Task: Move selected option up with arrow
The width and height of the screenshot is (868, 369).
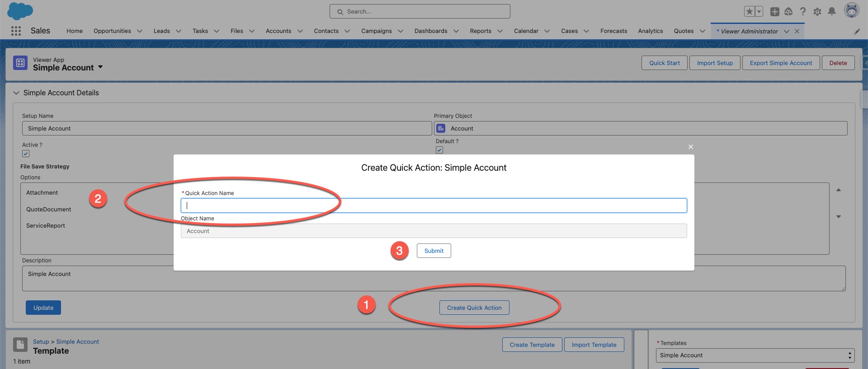Action: tap(839, 190)
